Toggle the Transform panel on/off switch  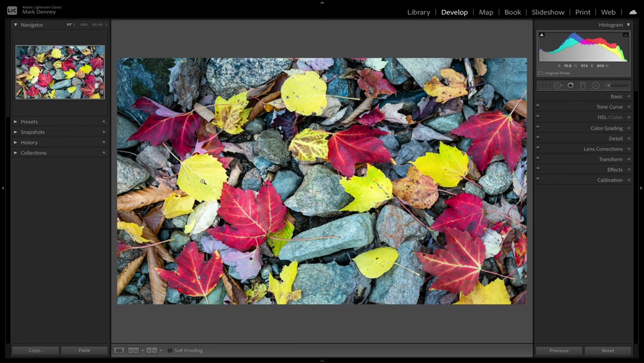coord(538,158)
